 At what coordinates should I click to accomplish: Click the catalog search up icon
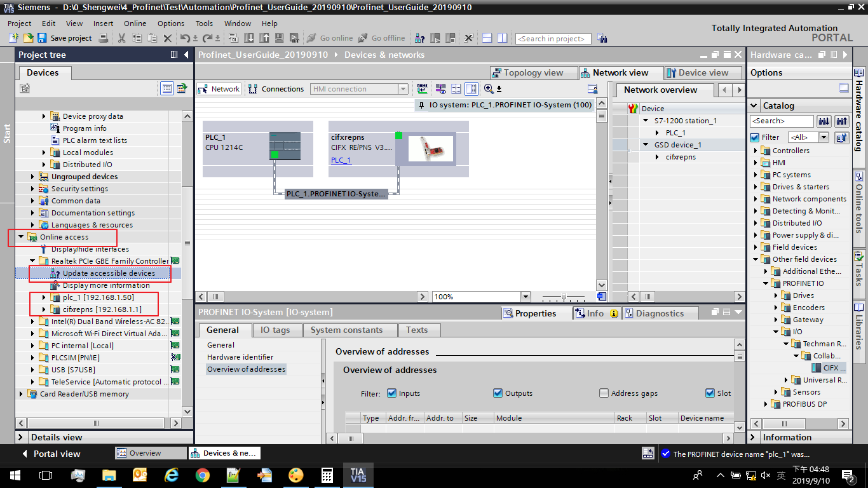click(842, 121)
